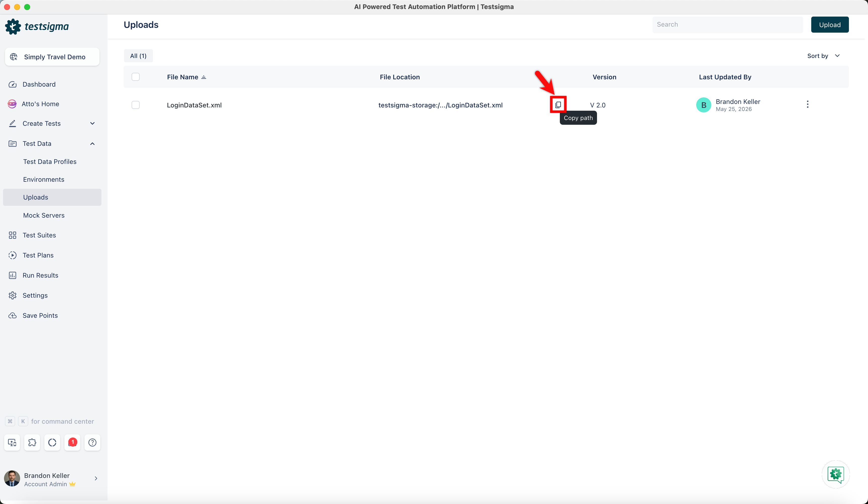Image resolution: width=868 pixels, height=504 pixels.
Task: Open Mock Servers in sidebar
Action: pyautogui.click(x=44, y=215)
